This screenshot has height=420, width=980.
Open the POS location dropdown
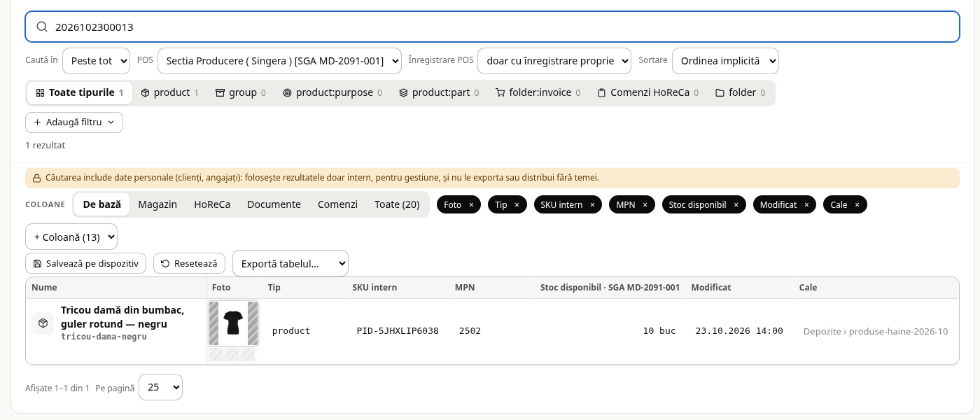coord(279,61)
